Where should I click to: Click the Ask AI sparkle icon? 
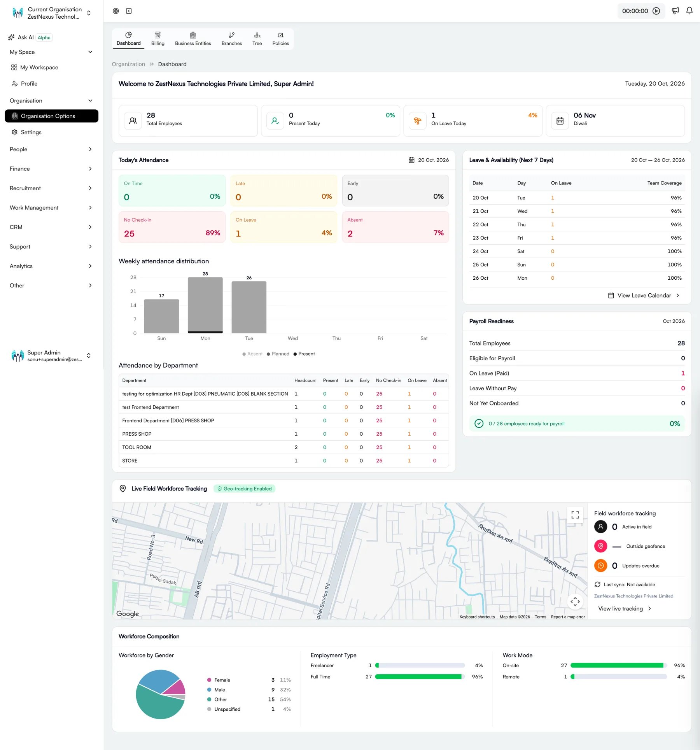pyautogui.click(x=11, y=37)
